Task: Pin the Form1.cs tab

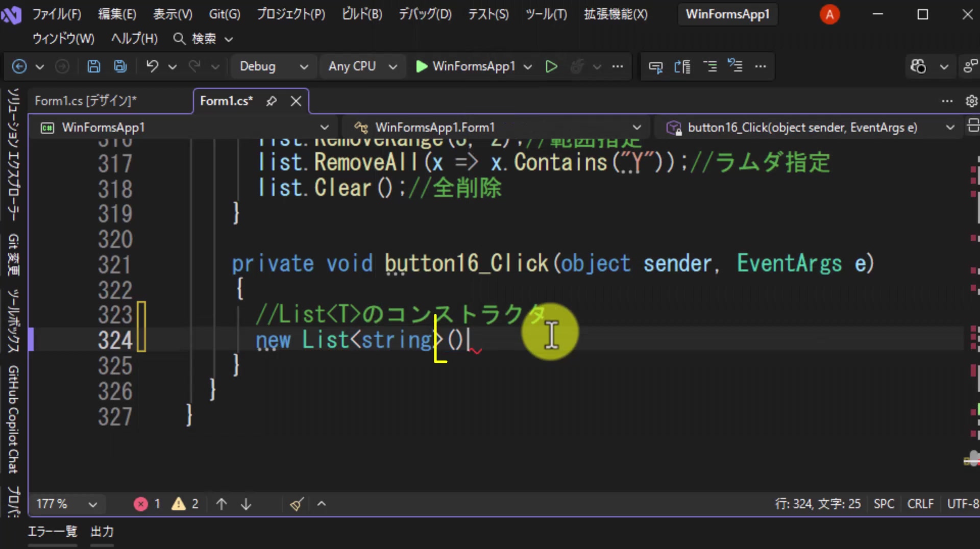Action: pyautogui.click(x=272, y=101)
